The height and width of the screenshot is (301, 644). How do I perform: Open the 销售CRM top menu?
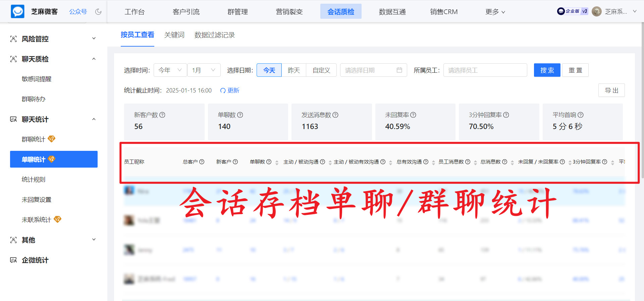coord(444,12)
